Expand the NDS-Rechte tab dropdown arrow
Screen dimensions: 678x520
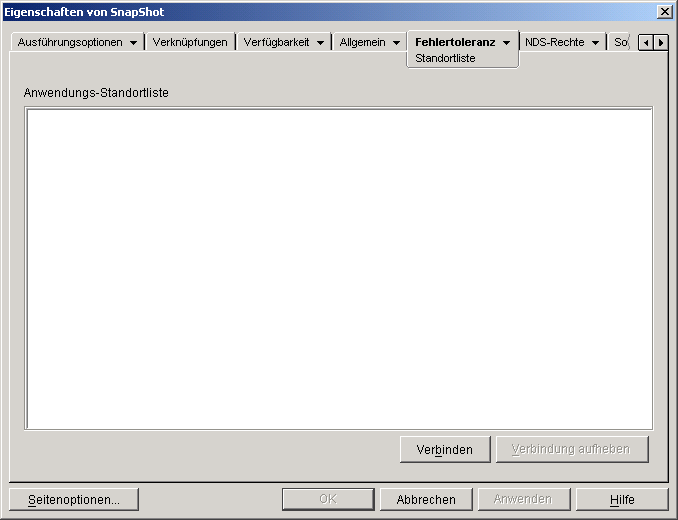[595, 43]
